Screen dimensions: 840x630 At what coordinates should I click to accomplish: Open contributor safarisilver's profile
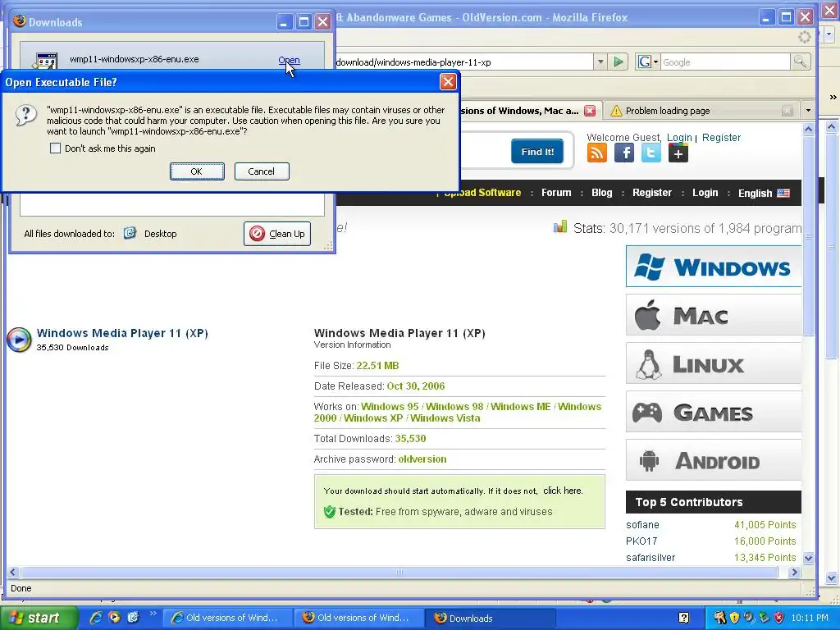coord(651,558)
